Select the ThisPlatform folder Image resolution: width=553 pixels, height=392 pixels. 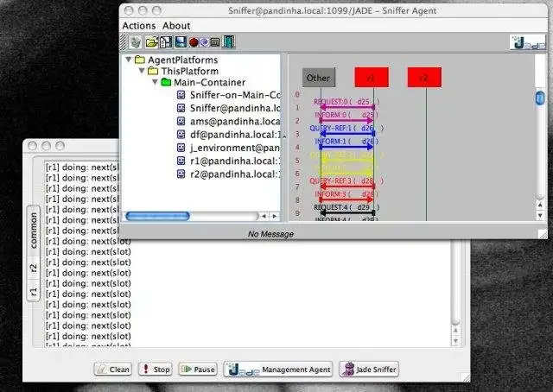point(183,71)
